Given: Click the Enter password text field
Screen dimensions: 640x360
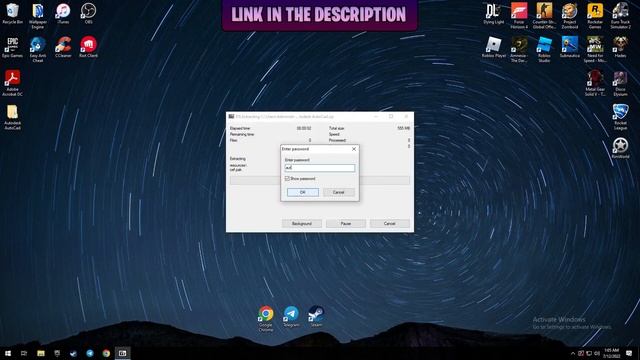Looking at the screenshot, I should point(320,168).
